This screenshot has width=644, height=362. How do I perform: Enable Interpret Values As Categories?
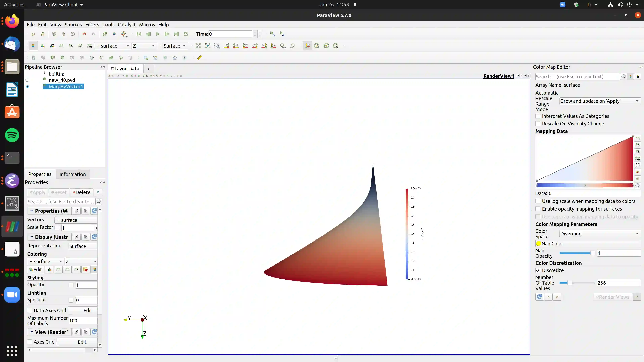[538, 116]
